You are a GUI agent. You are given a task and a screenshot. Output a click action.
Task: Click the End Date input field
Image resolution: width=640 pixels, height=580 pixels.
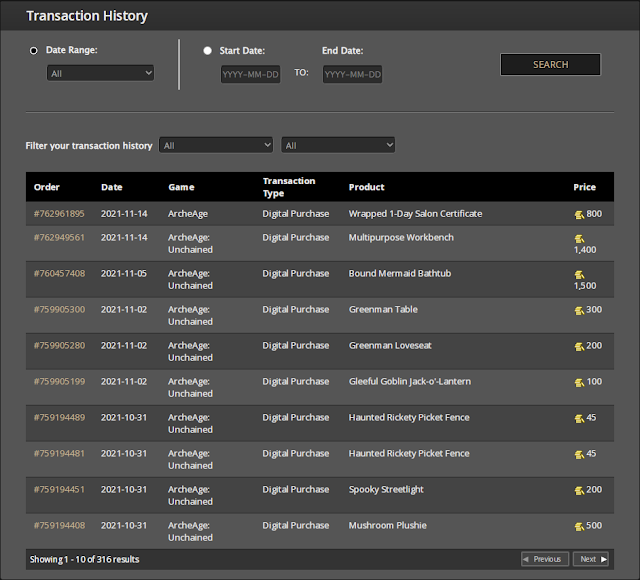[x=352, y=74]
